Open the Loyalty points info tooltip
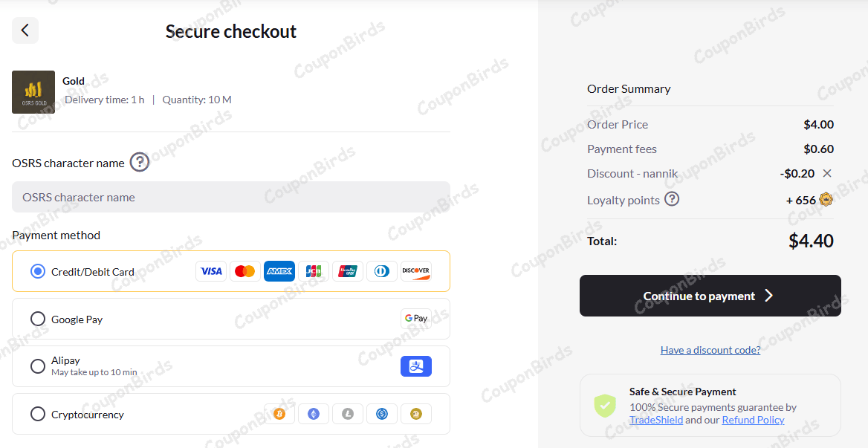Image resolution: width=868 pixels, height=448 pixels. [x=672, y=199]
